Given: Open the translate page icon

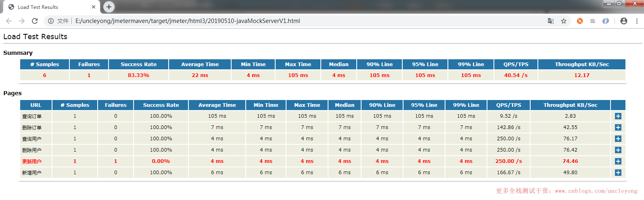Looking at the screenshot, I should (551, 21).
